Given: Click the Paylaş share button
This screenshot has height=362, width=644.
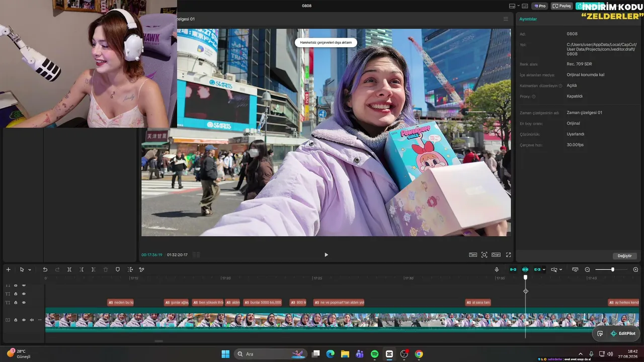Looking at the screenshot, I should pos(562,6).
